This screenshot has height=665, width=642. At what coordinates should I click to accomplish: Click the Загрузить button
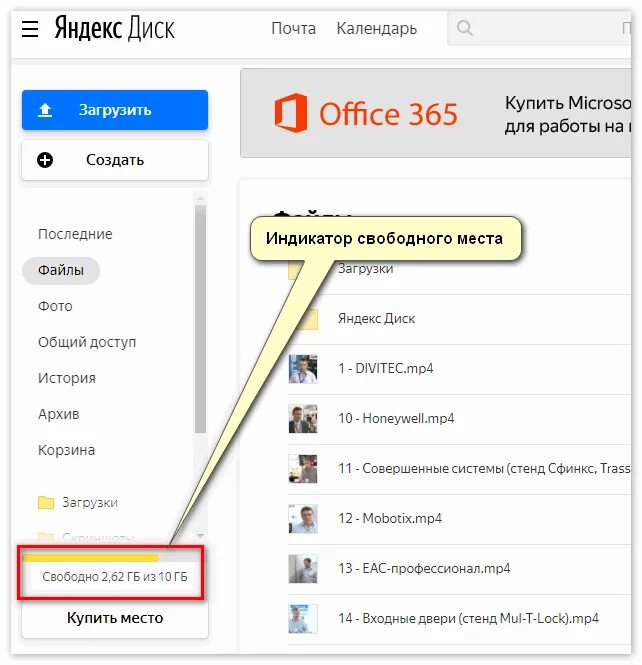pos(115,110)
